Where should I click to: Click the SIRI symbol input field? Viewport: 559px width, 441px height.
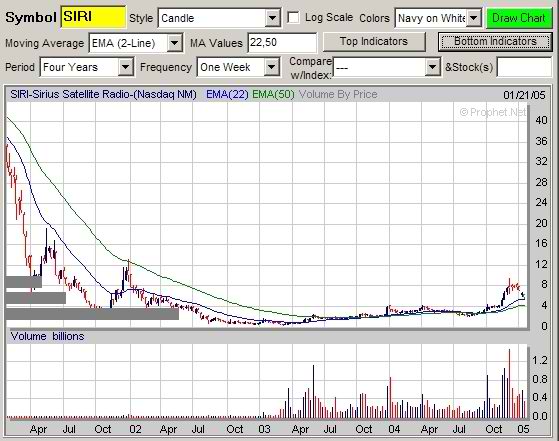(x=93, y=17)
